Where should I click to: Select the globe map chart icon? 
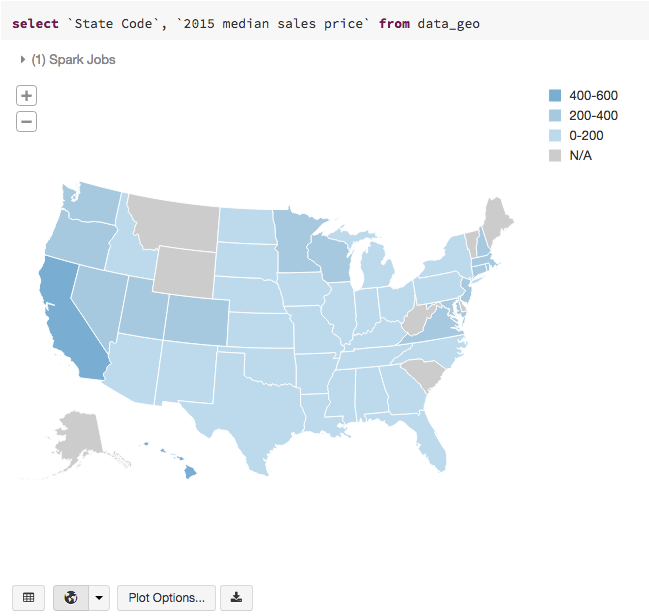pyautogui.click(x=70, y=598)
